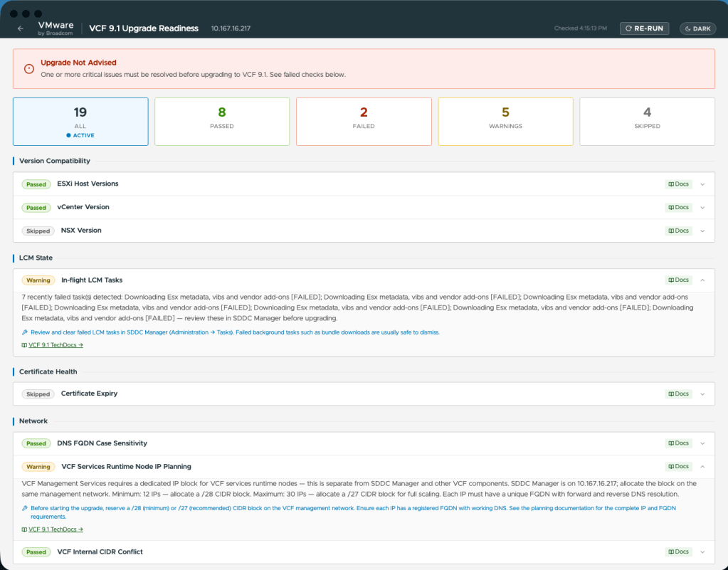Click the VMware by Broadcom logo

[56, 28]
